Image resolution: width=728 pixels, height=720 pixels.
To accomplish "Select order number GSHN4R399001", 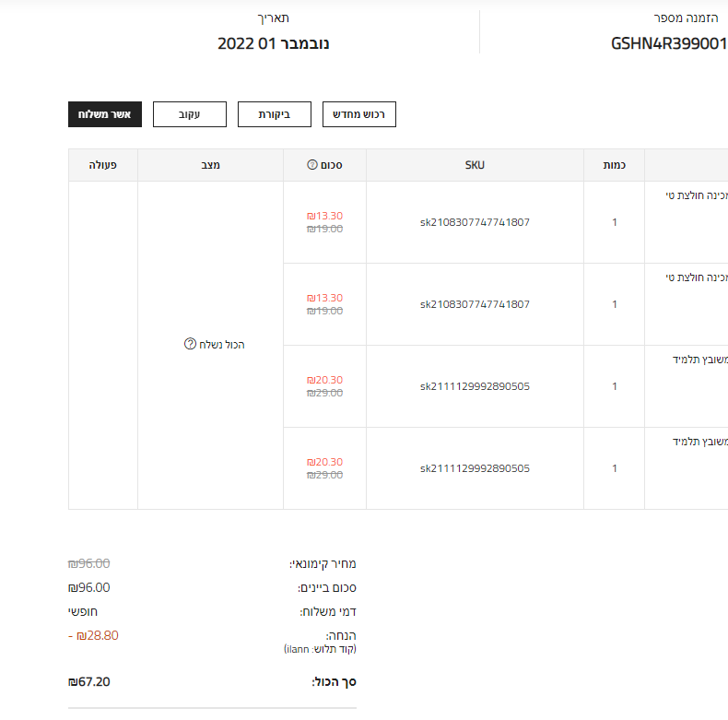I will 669,43.
